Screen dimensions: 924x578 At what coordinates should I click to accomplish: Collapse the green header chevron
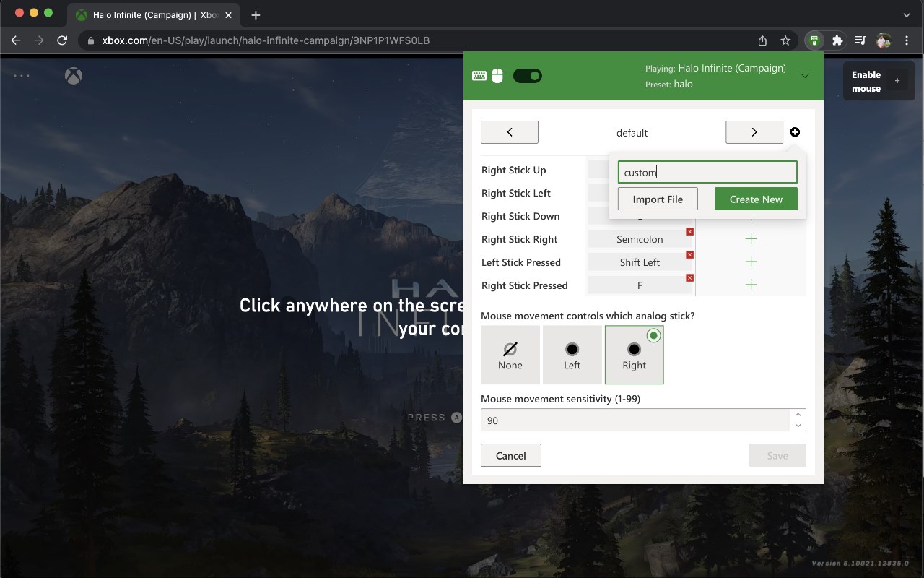(x=806, y=76)
